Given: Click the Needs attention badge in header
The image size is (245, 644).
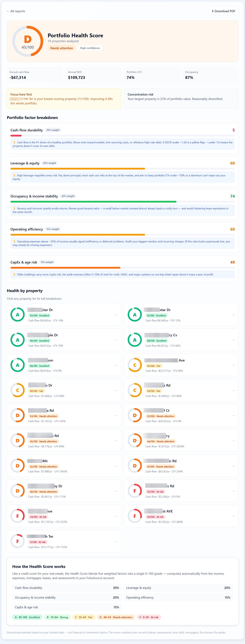Looking at the screenshot, I should pos(62,48).
